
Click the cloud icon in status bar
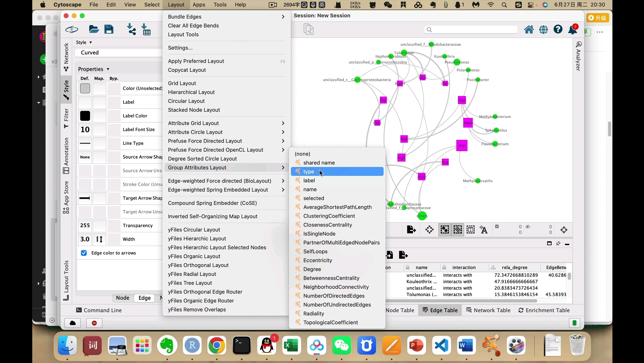click(73, 323)
